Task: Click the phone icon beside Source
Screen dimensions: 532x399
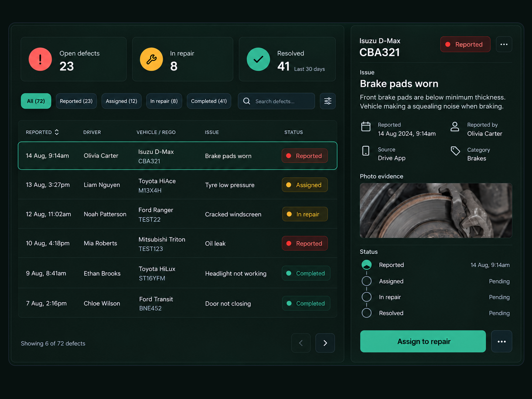Action: pyautogui.click(x=366, y=150)
